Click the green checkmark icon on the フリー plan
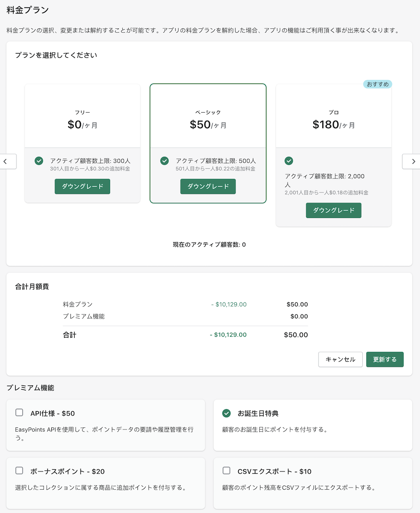The width and height of the screenshot is (420, 513). [39, 161]
